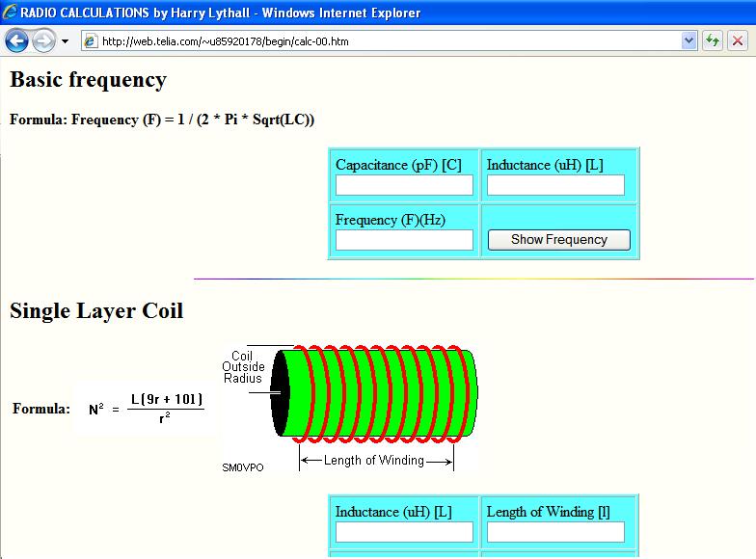Click the Frequency (F)(Hz) label
This screenshot has width=756, height=559.
click(391, 220)
